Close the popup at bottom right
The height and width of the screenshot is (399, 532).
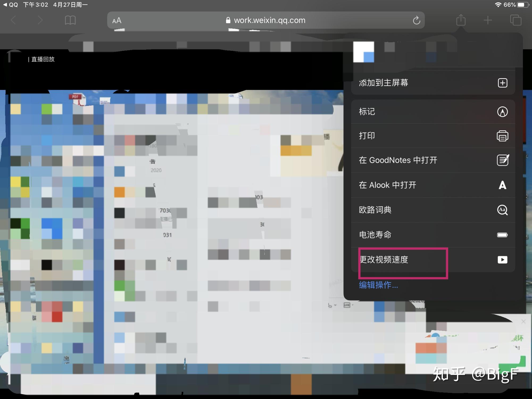tap(523, 322)
